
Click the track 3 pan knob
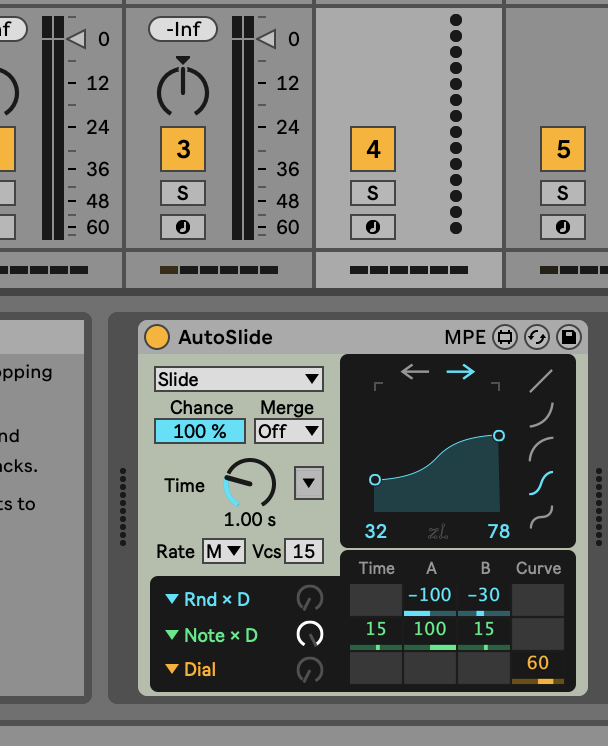tap(183, 90)
